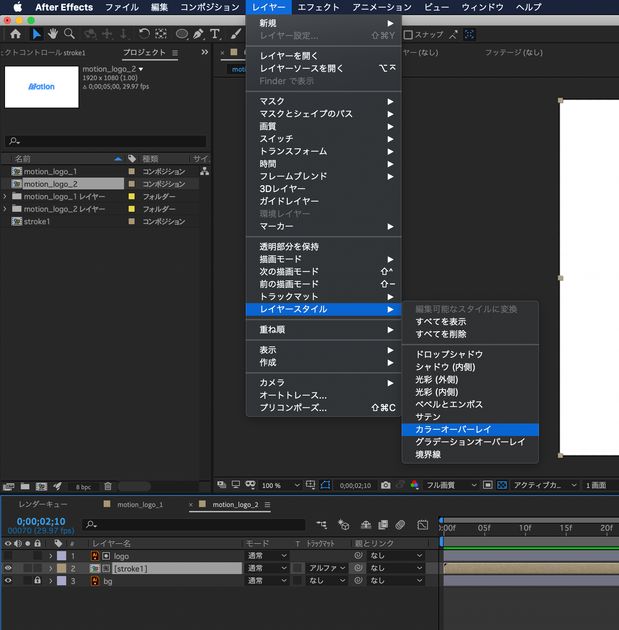Click the transparency grid toggle icon
619x630 pixels.
point(502,485)
